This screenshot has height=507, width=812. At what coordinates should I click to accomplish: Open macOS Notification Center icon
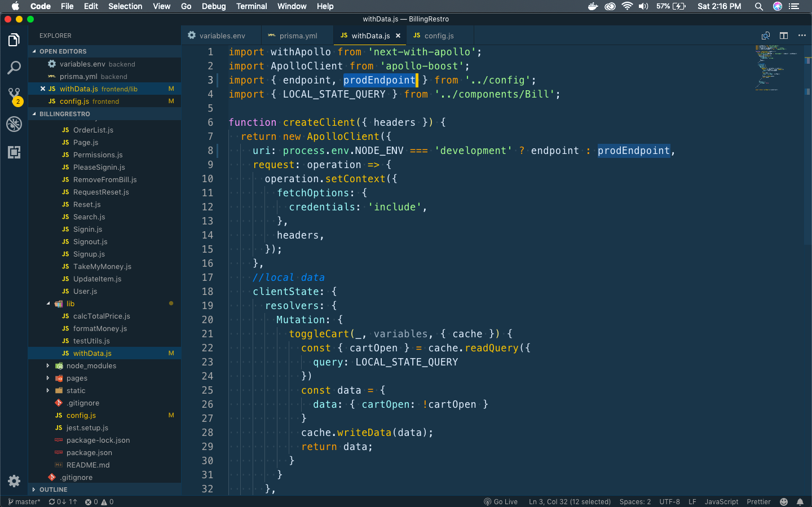(795, 6)
